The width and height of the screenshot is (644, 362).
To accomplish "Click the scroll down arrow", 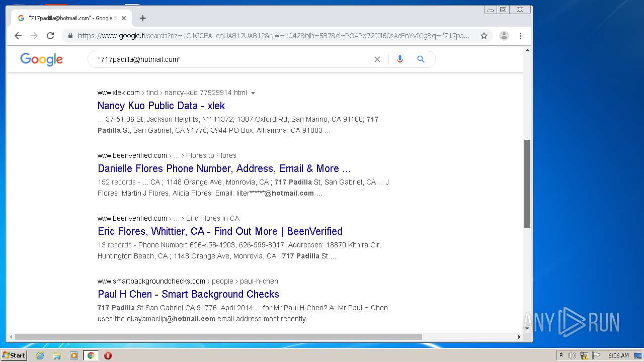I will (x=527, y=328).
